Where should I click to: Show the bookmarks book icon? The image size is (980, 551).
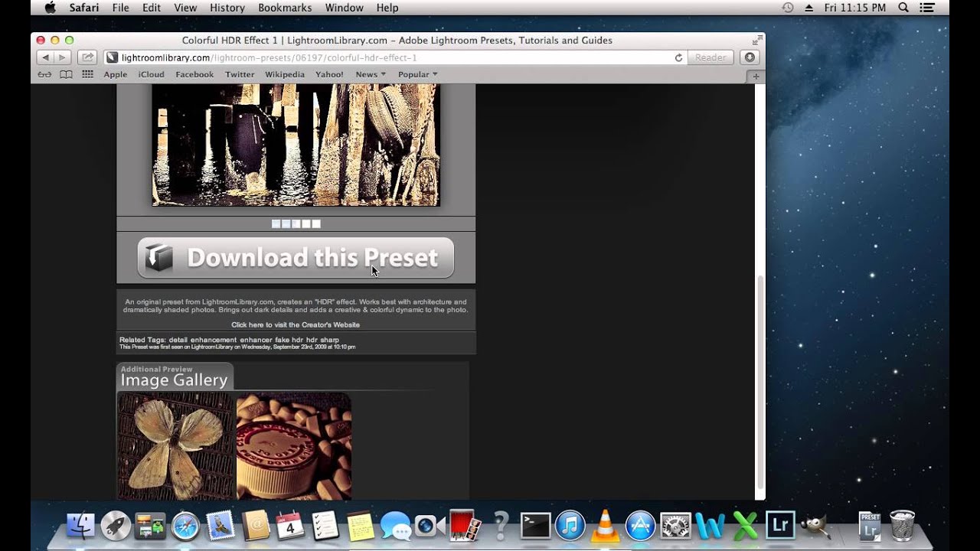(67, 74)
